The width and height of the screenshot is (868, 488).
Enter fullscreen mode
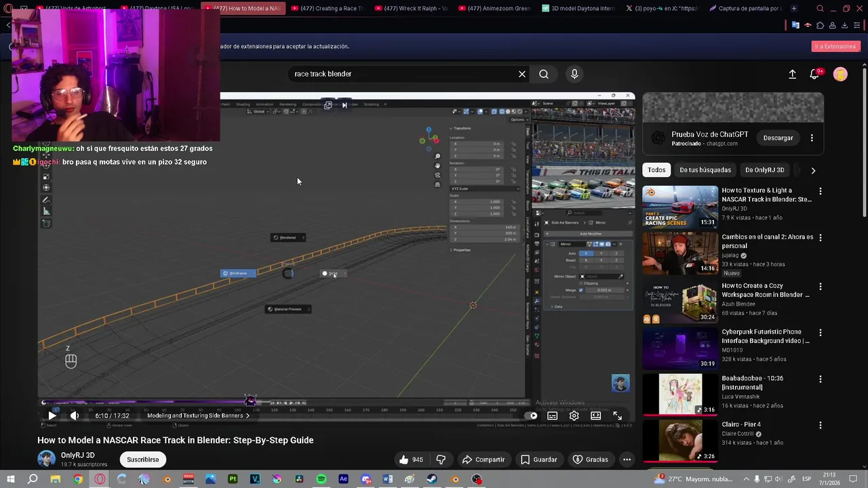[x=618, y=415]
